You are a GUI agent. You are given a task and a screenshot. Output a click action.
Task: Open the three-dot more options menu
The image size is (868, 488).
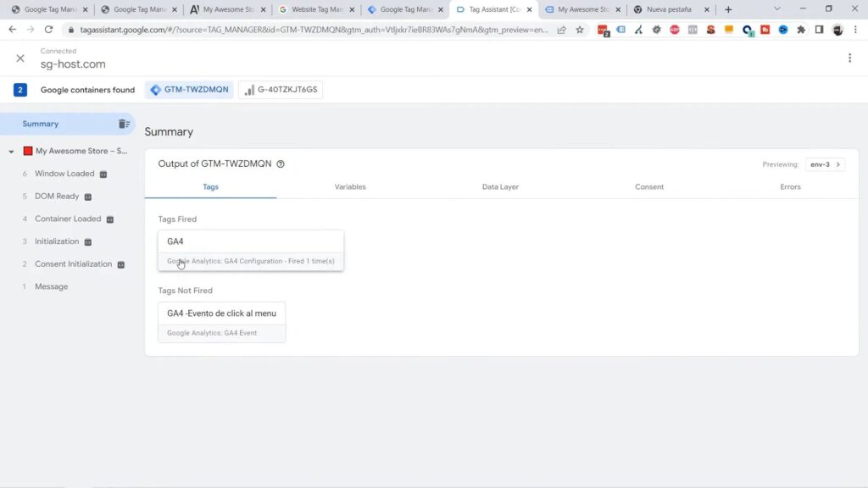pos(849,58)
